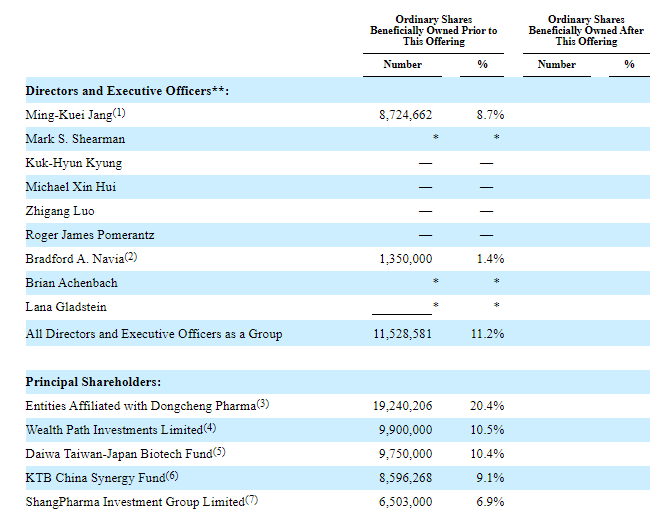Screen dimensions: 671x516
Task: Click the 9.1% percentage cell
Action: pos(490,478)
